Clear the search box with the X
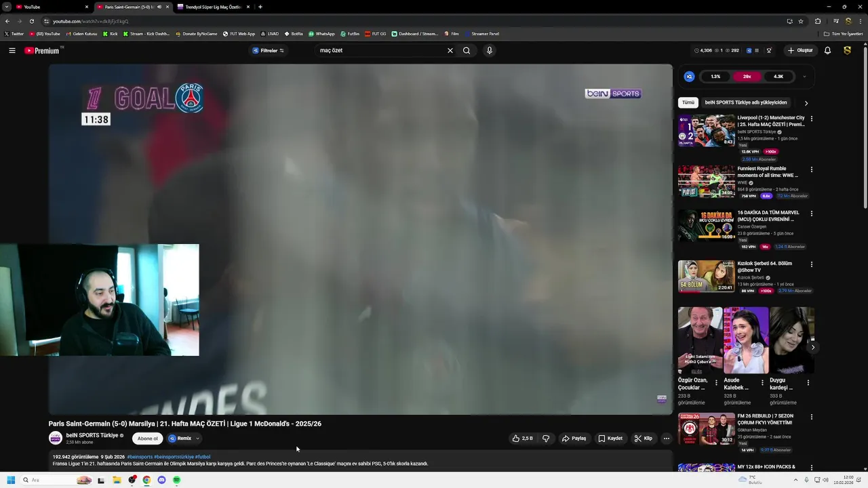Screen dimensions: 868x488 pyautogui.click(x=450, y=50)
